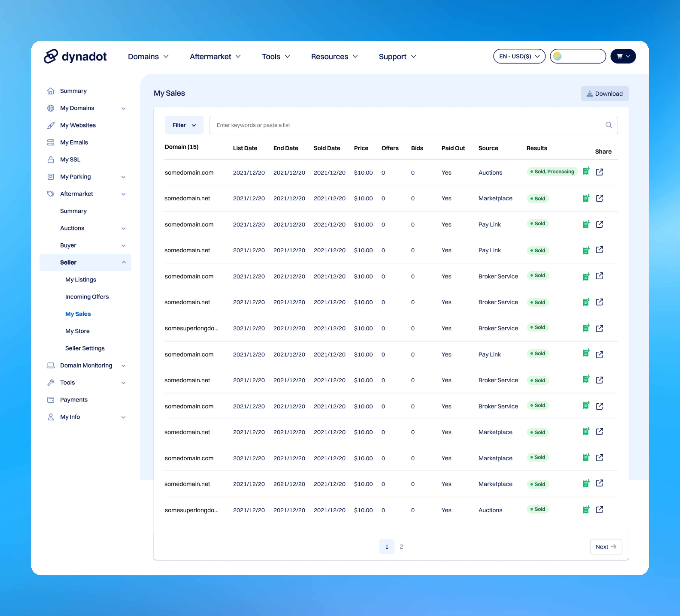Open Aftermarket top navigation menu
The width and height of the screenshot is (680, 616).
click(215, 57)
